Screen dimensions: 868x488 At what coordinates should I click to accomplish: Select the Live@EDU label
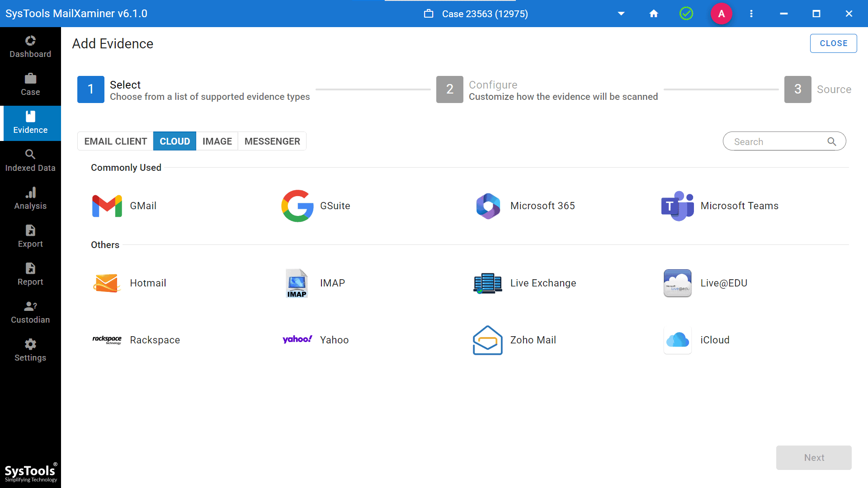click(x=724, y=283)
